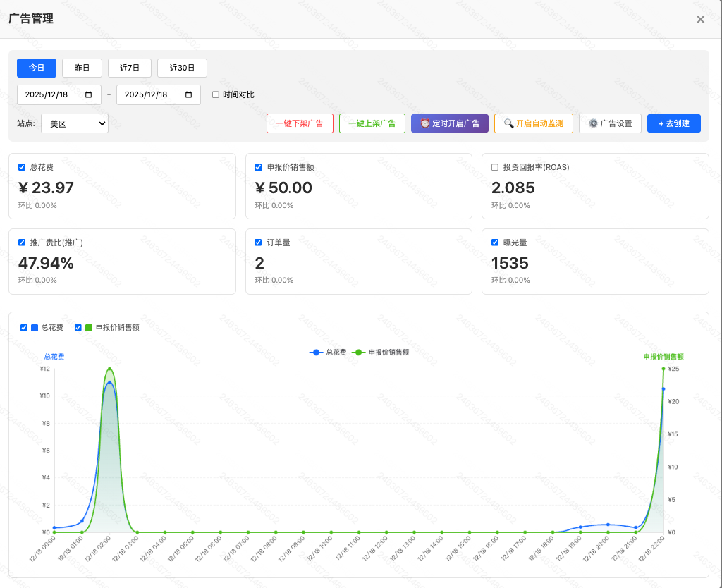Open 广告设置 gear button
722x588 pixels.
(610, 123)
